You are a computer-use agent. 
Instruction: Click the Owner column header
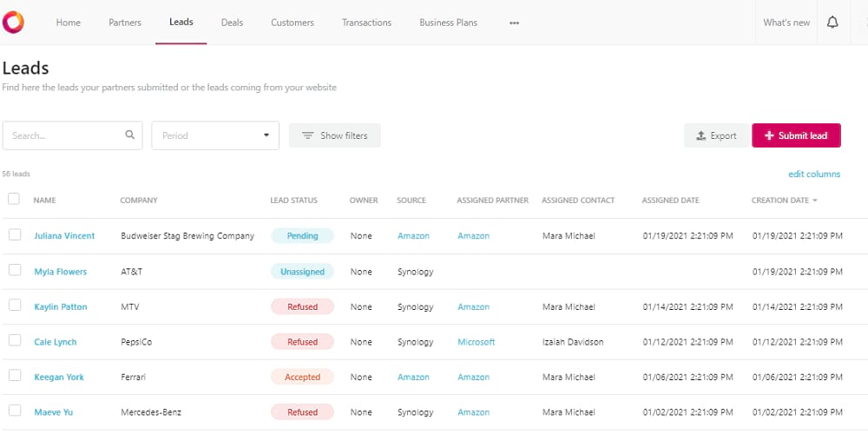[364, 201]
